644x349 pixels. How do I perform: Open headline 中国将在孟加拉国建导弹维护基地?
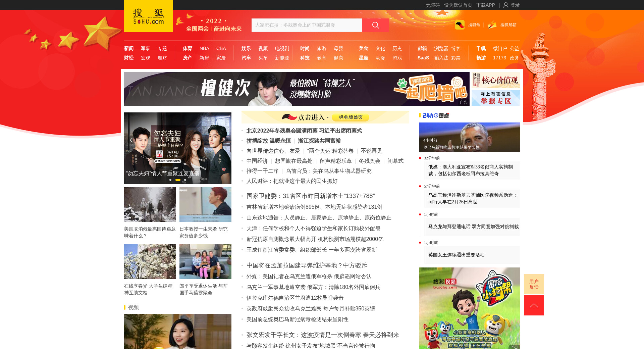tap(307, 265)
